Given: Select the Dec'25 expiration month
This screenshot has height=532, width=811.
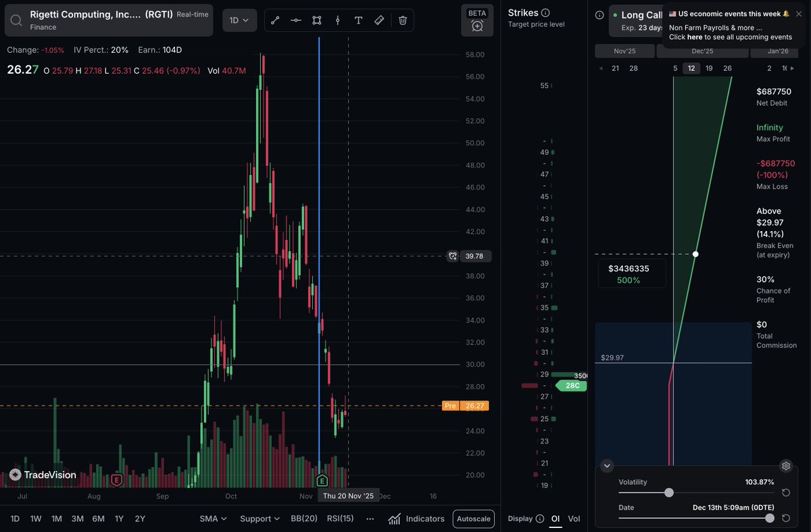Looking at the screenshot, I should (702, 51).
